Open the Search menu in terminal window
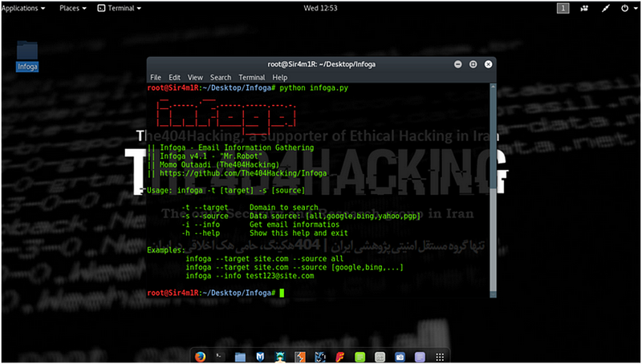The image size is (642, 364). pyautogui.click(x=221, y=77)
